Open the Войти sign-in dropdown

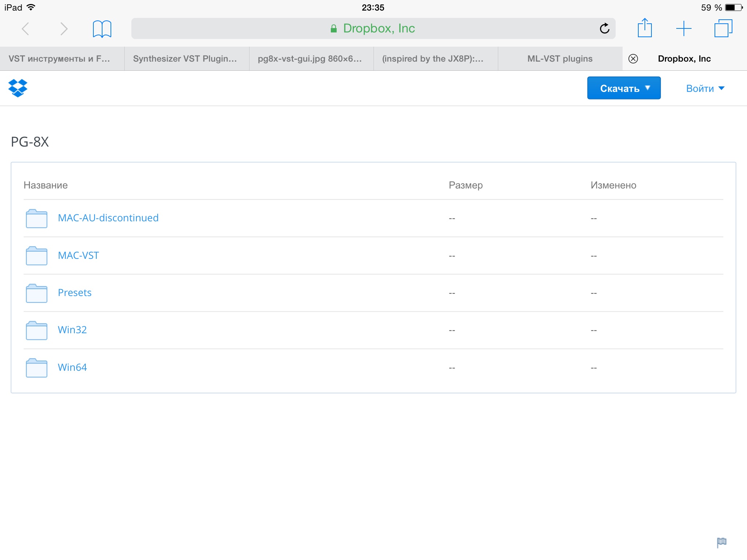[705, 89]
